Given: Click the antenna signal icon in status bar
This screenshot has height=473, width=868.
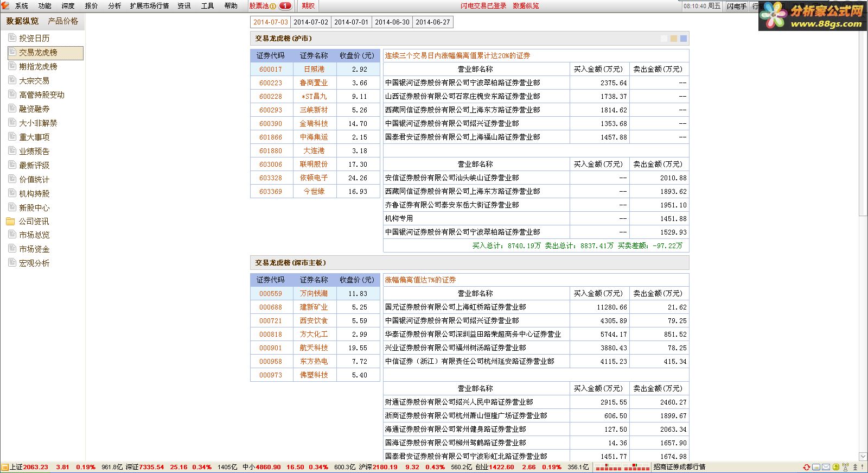Looking at the screenshot, I should (x=845, y=467).
